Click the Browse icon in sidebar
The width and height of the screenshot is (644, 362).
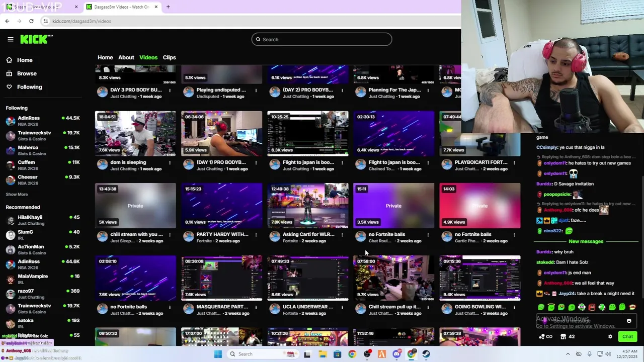[9, 73]
